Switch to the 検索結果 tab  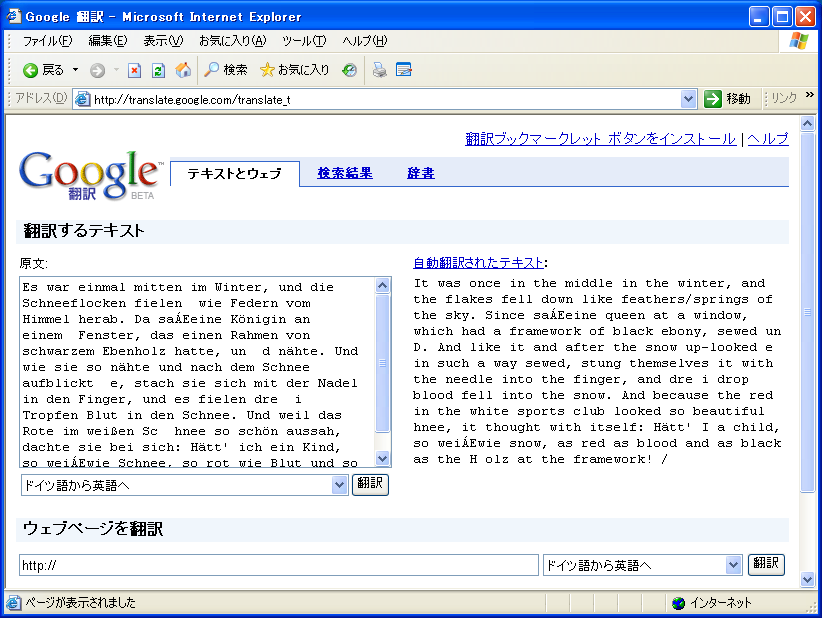click(344, 173)
